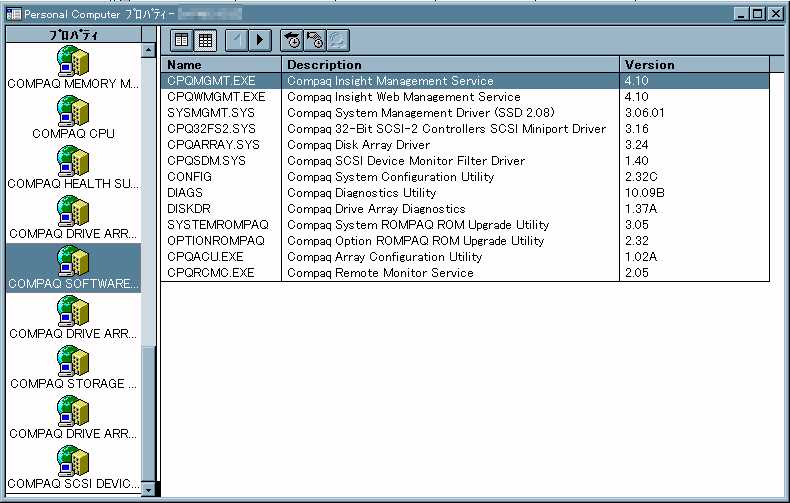The width and height of the screenshot is (790, 503).
Task: Select the DISKDR name cell
Action: [x=188, y=209]
